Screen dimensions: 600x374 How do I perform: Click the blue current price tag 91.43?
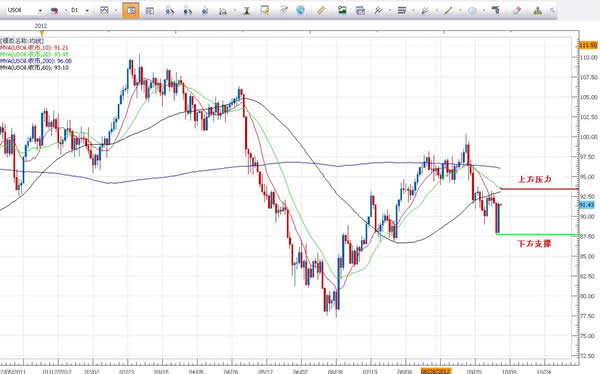click(x=587, y=205)
